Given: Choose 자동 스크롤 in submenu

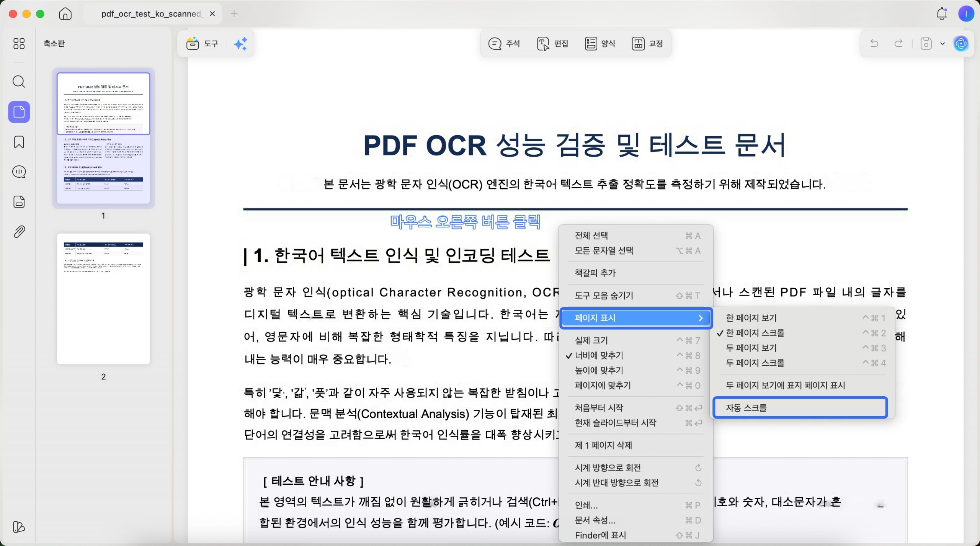Looking at the screenshot, I should click(800, 408).
